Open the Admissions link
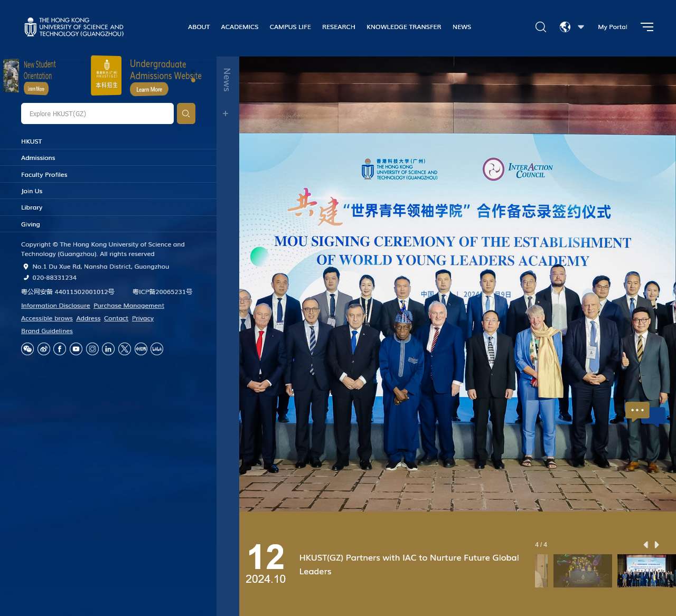The height and width of the screenshot is (616, 676). click(x=38, y=158)
